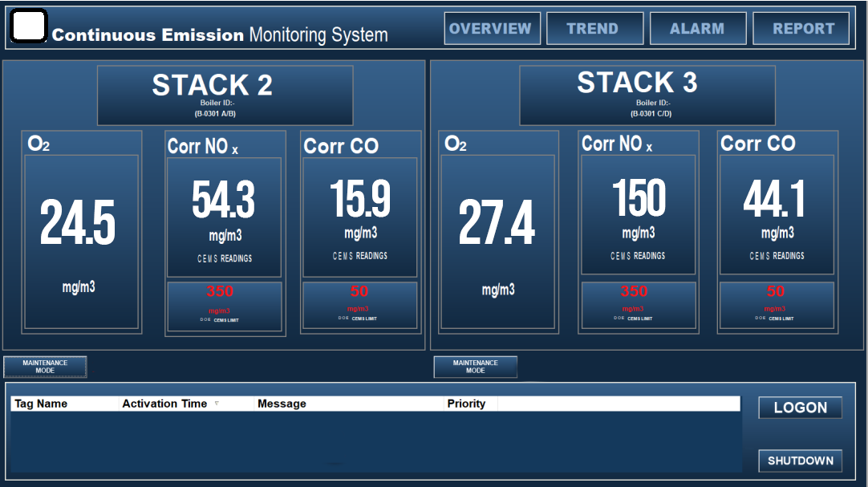868x487 pixels.
Task: Toggle Maintenance Mode under Stack 2
Action: click(x=45, y=367)
